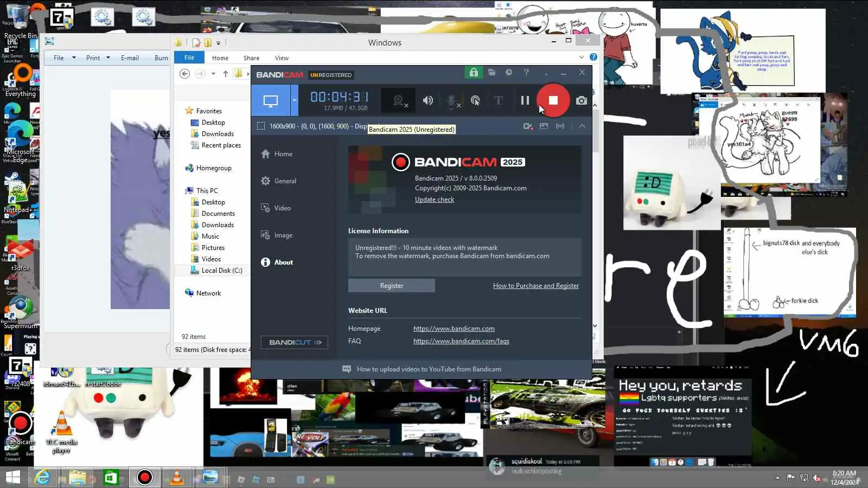Click the BANDICUT button
Viewport: 868px width, 488px height.
[295, 342]
